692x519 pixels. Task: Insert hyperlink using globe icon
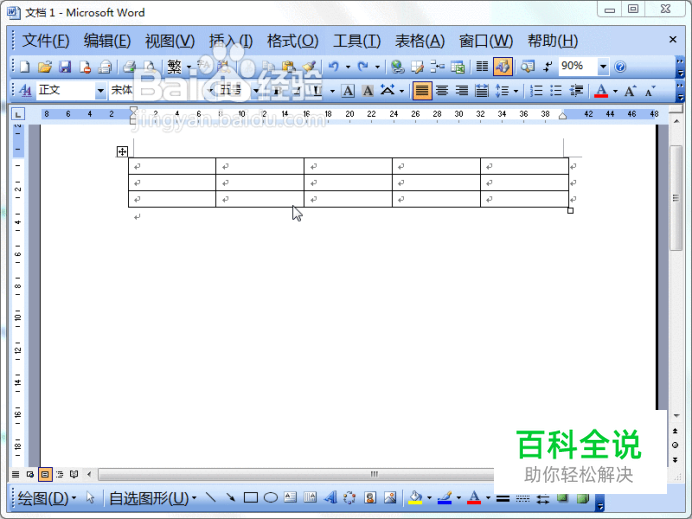click(398, 67)
